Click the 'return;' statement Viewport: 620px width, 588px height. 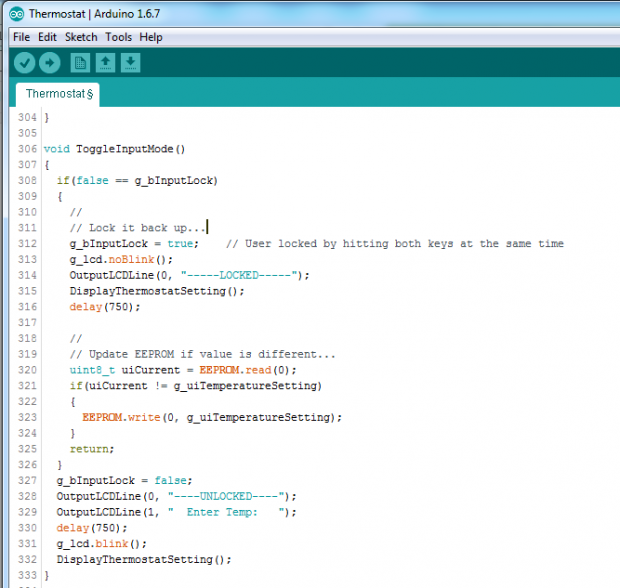(x=92, y=449)
